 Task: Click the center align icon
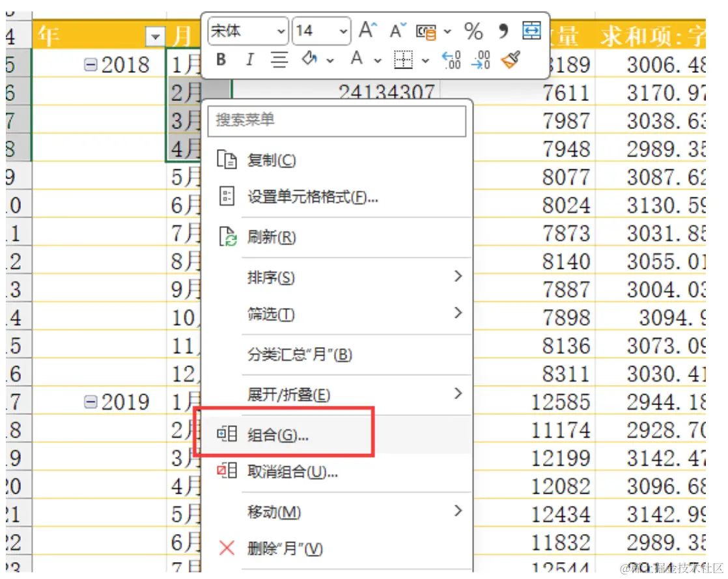279,59
